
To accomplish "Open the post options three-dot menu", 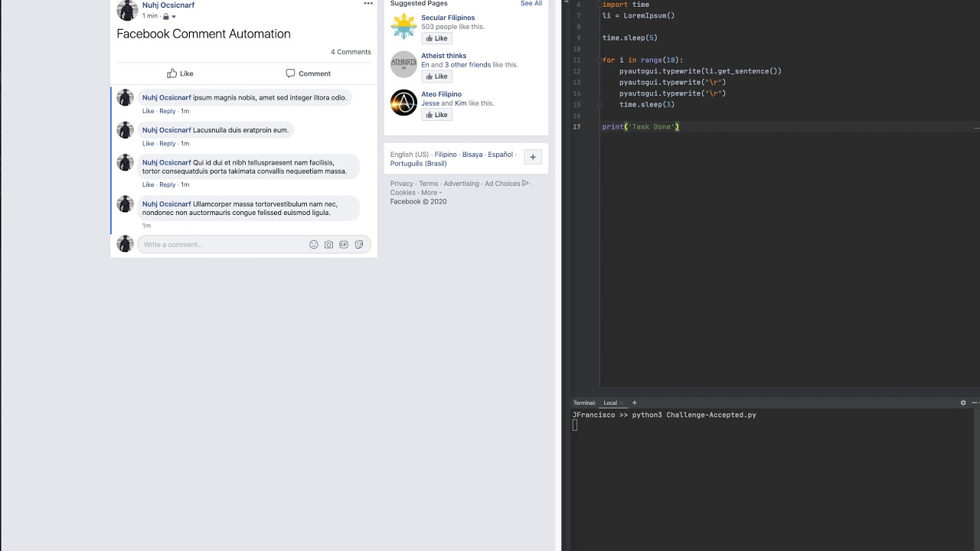I will tap(368, 4).
